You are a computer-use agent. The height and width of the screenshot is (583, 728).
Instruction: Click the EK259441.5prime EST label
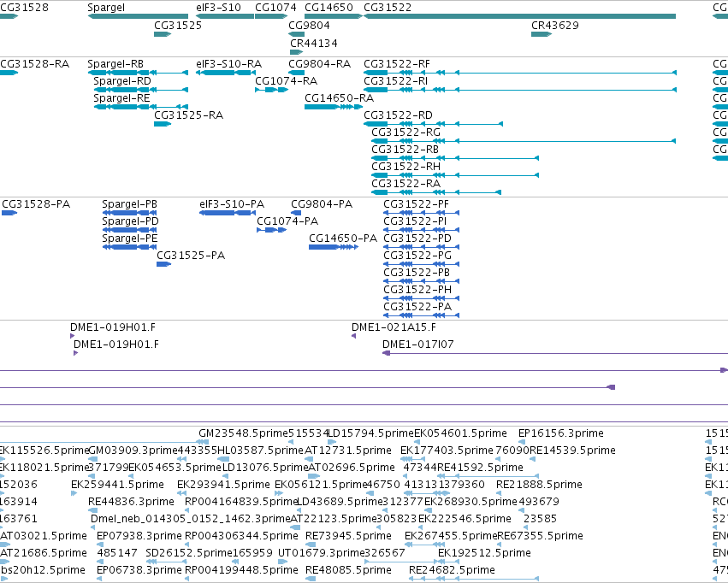pos(117,485)
